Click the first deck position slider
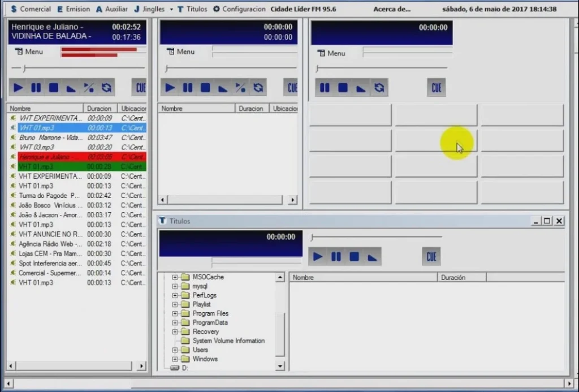The height and width of the screenshot is (392, 579). [78, 68]
